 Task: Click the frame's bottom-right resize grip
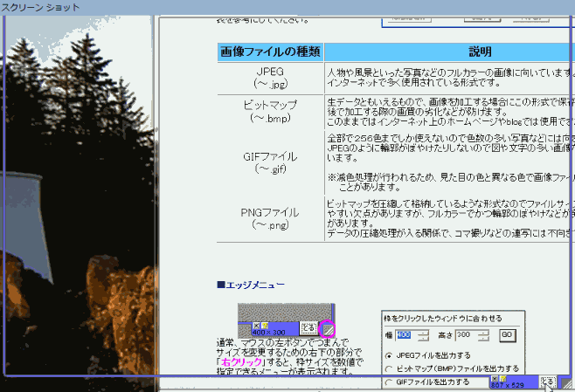tap(568, 383)
